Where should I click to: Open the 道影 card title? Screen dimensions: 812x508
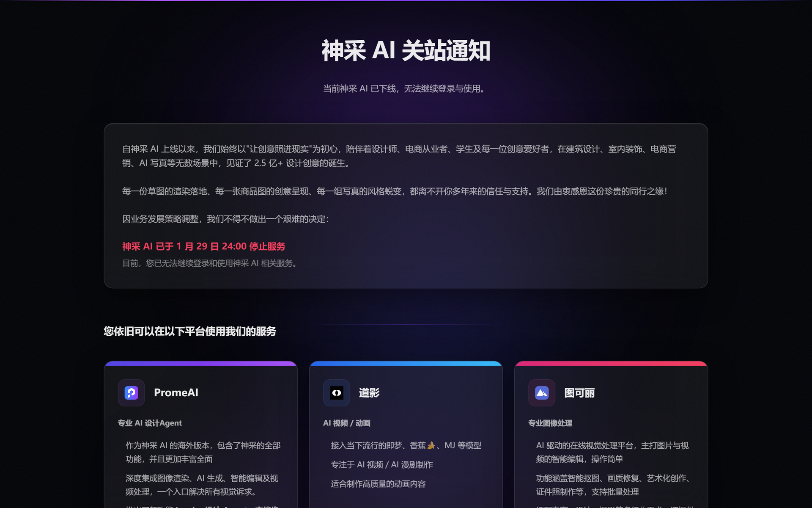369,393
